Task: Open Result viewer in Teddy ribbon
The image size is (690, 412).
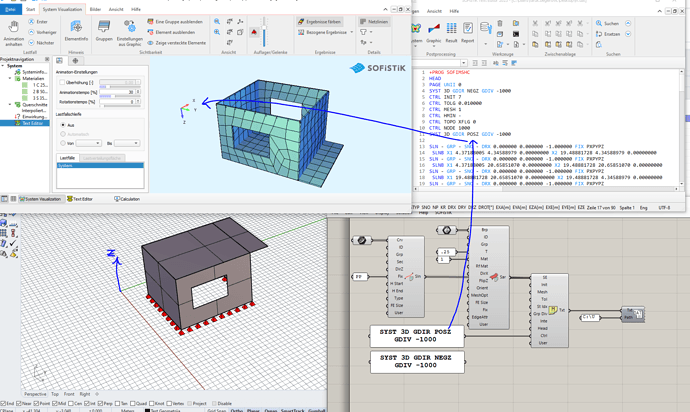Action: (451, 33)
